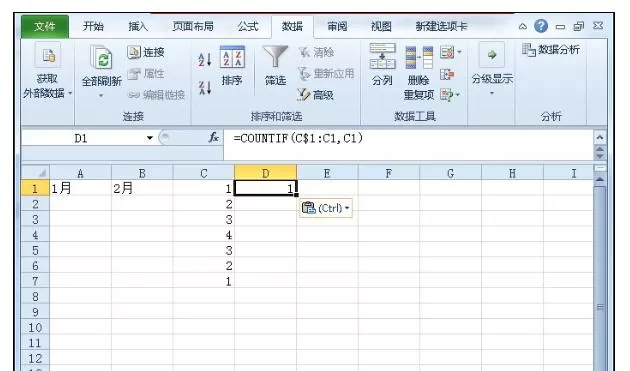Click the What-If Analysis icon
This screenshot has width=630, height=371.
447,95
